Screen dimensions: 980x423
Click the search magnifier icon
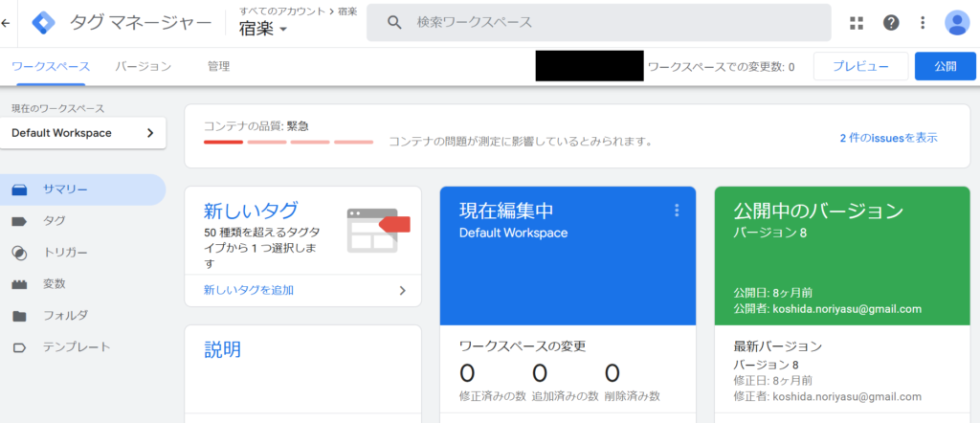point(393,23)
